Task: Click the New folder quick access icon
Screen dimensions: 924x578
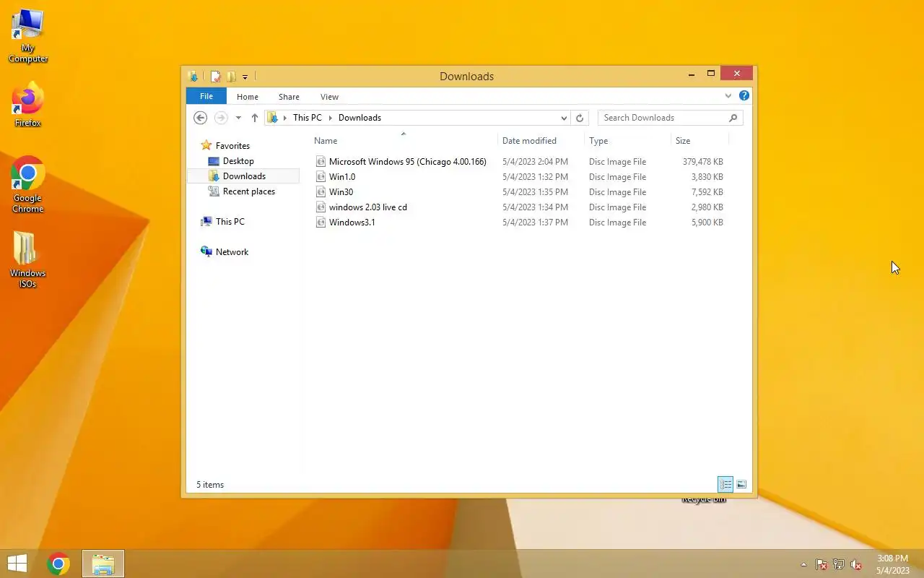Action: coord(231,76)
